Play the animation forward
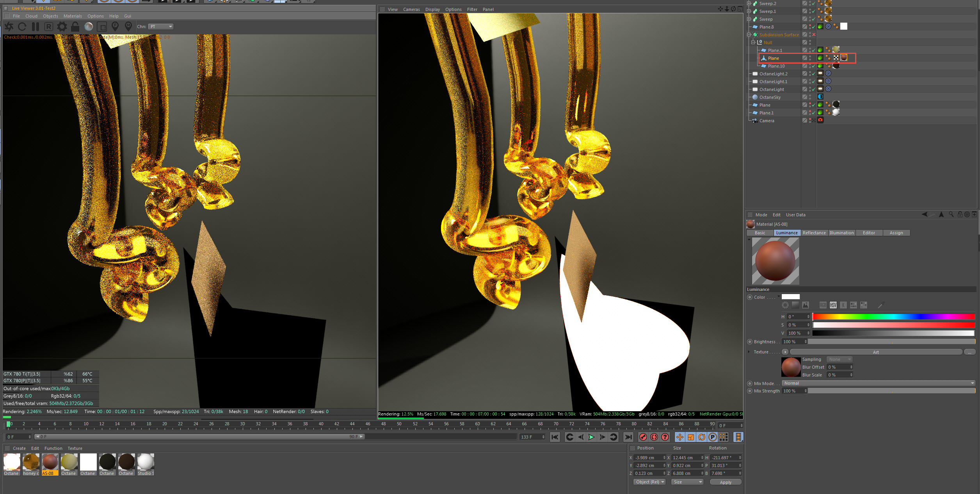Image resolution: width=980 pixels, height=494 pixels. (591, 437)
